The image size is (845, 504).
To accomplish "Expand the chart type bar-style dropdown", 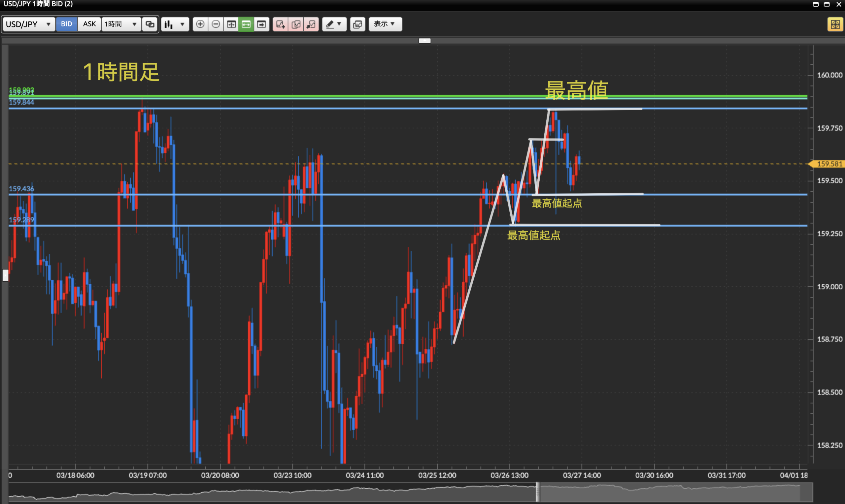I will (x=175, y=24).
